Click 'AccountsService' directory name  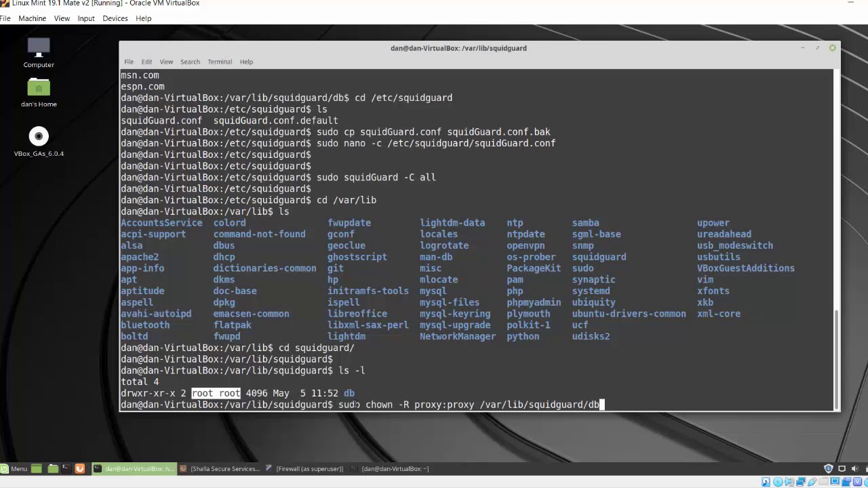tap(161, 223)
